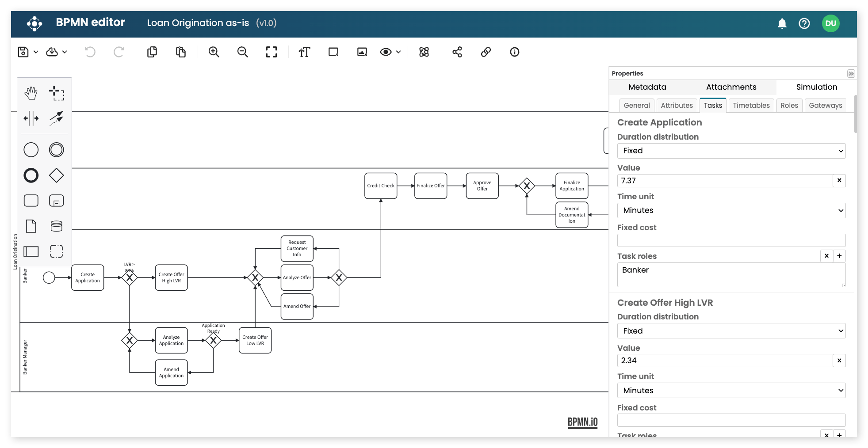Viewport: 868px width, 448px height.
Task: Click the copy link icon
Action: (x=486, y=52)
